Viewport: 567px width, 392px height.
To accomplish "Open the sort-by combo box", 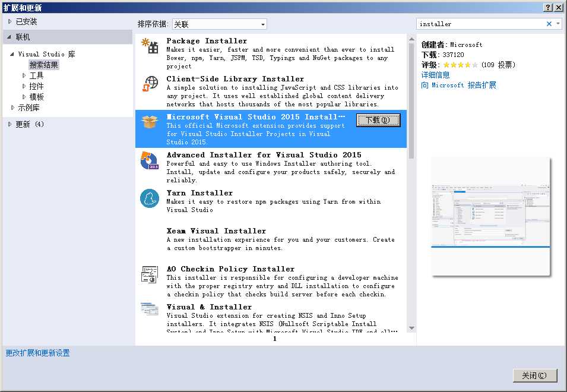I will pyautogui.click(x=220, y=24).
